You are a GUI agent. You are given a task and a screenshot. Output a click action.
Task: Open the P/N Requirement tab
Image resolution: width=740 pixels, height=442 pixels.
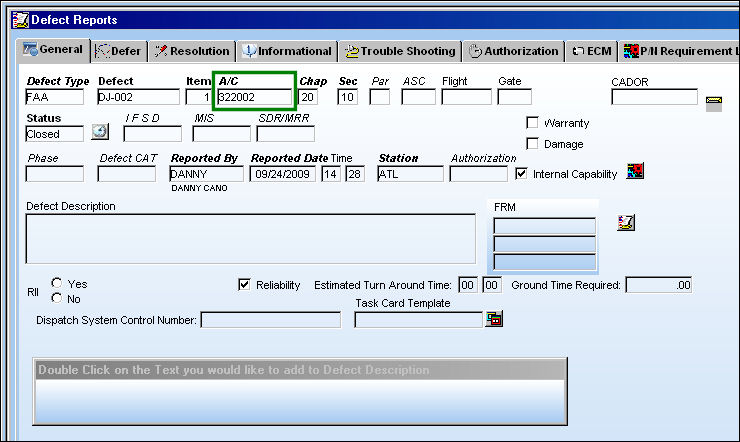pos(679,51)
